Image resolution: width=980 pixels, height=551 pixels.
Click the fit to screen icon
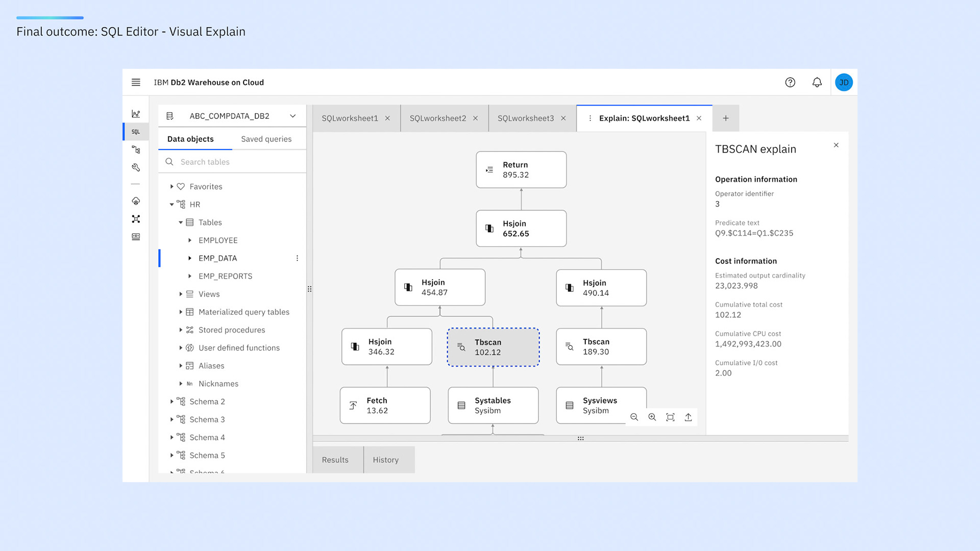[x=670, y=417]
